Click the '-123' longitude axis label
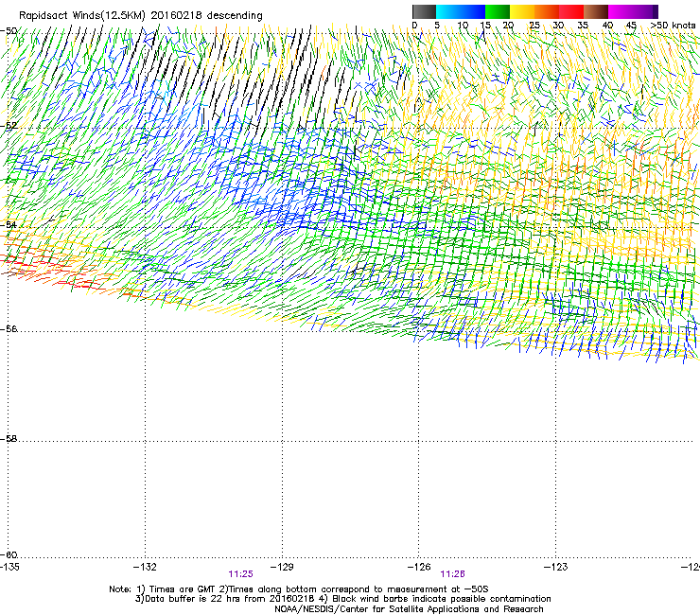The image size is (700, 615). [x=556, y=567]
